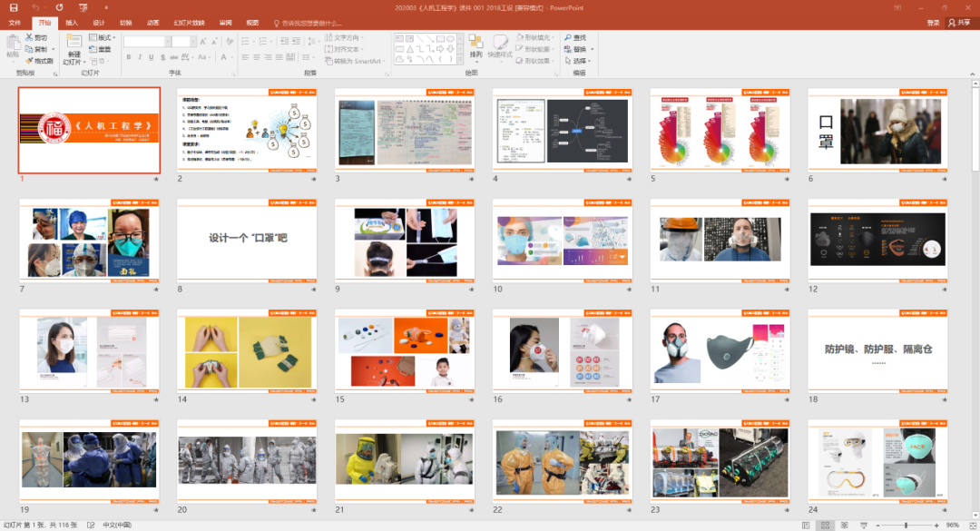Viewport: 980px width, 531px height.
Task: Switch to the 插入 (Insert) tab
Action: click(x=72, y=23)
